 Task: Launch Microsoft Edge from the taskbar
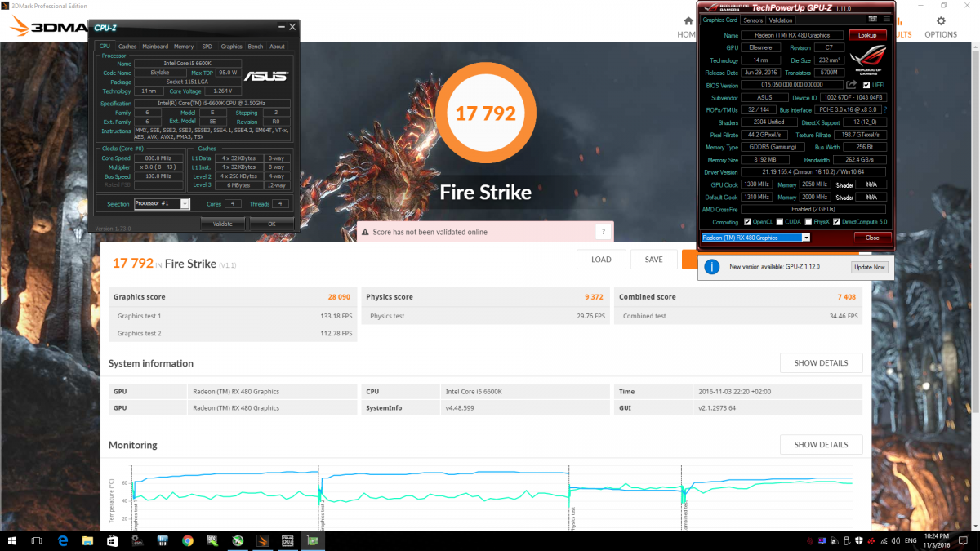coord(63,540)
